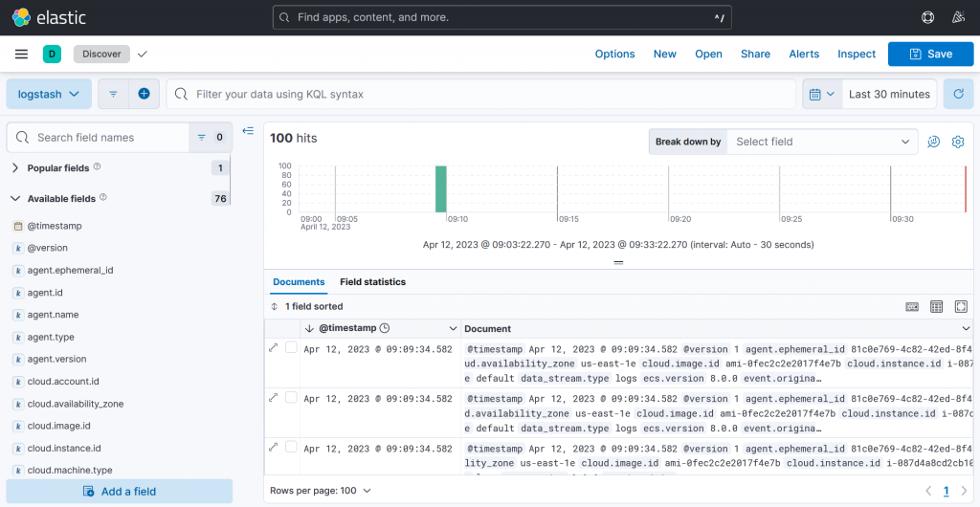
Task: Click Open in the top menu
Action: click(x=709, y=55)
